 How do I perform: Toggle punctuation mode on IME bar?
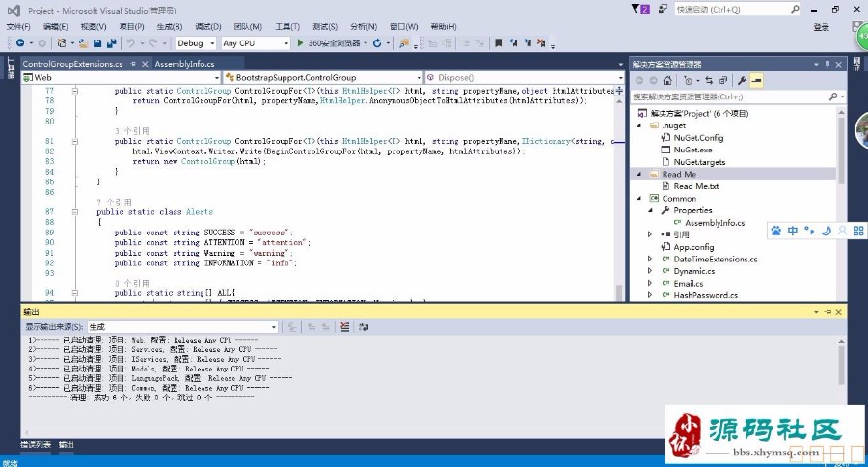[809, 231]
